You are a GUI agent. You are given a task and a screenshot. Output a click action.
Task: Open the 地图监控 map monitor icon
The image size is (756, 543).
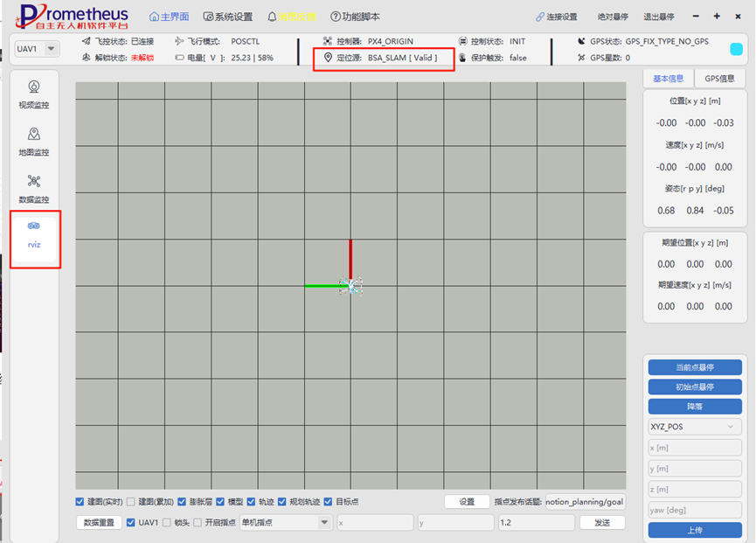pos(34,134)
